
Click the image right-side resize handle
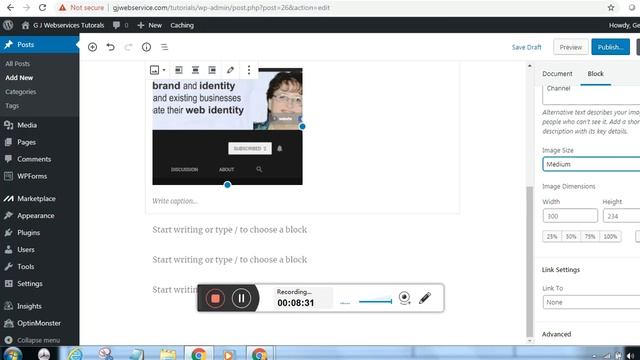[302, 127]
